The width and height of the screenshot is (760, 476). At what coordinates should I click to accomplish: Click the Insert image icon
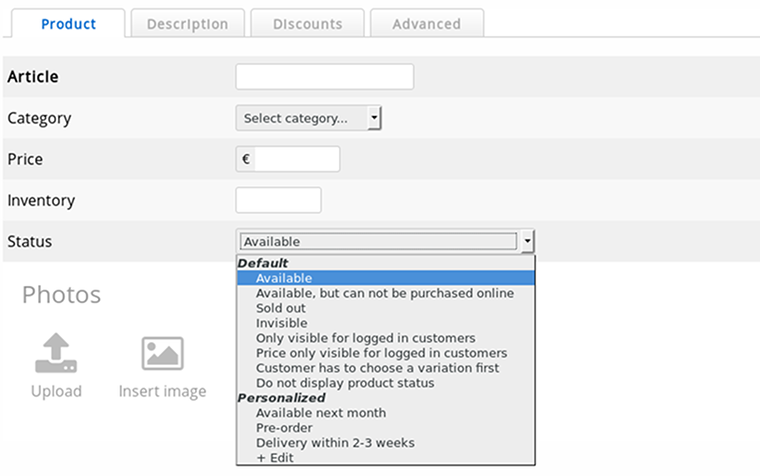point(162,354)
